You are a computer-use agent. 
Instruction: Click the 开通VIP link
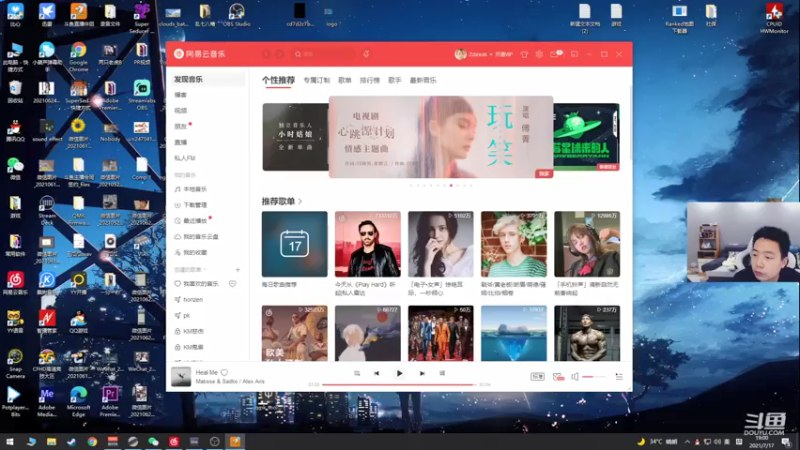pyautogui.click(x=504, y=54)
